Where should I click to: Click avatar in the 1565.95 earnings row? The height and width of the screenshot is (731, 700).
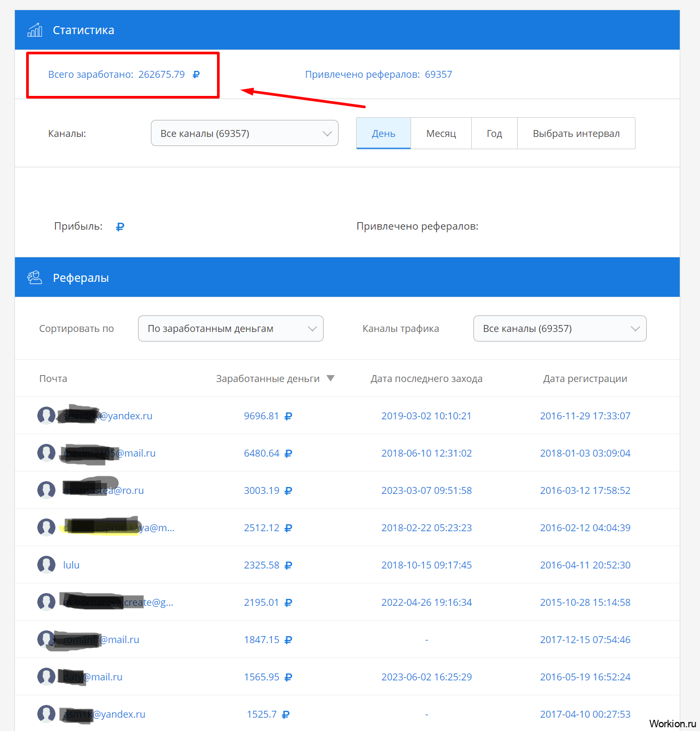point(46,677)
